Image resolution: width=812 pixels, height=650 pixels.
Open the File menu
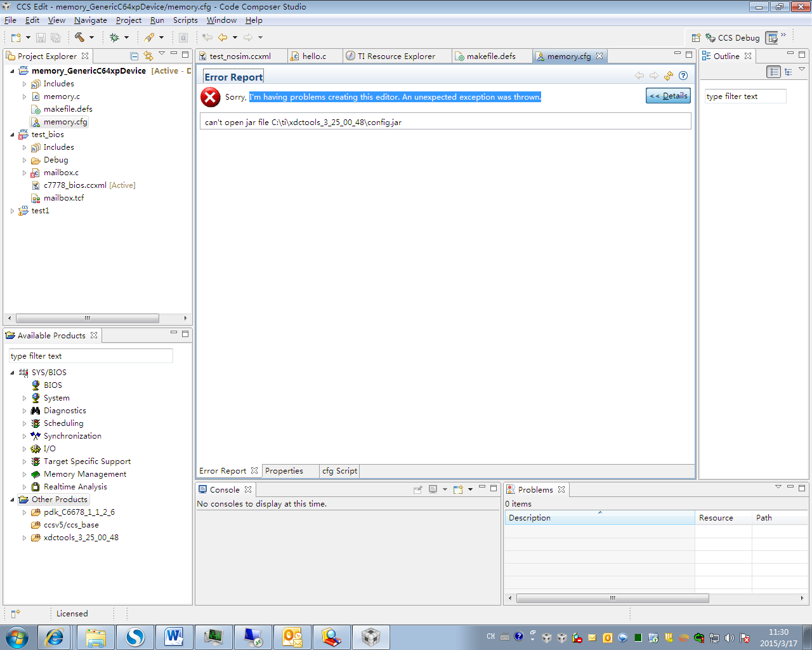coord(10,20)
